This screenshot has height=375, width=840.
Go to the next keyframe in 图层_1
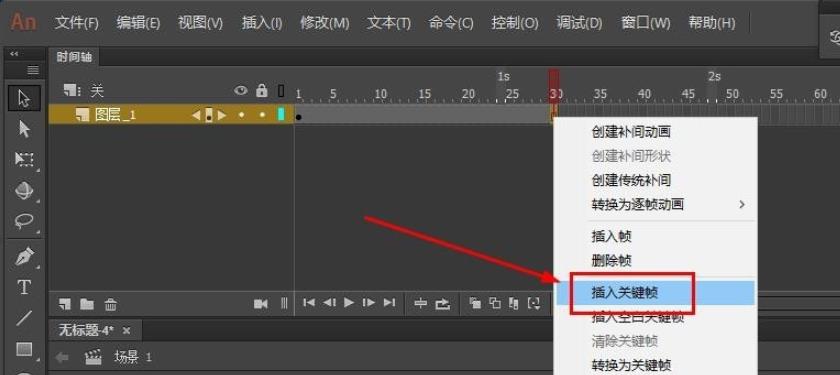(221, 114)
